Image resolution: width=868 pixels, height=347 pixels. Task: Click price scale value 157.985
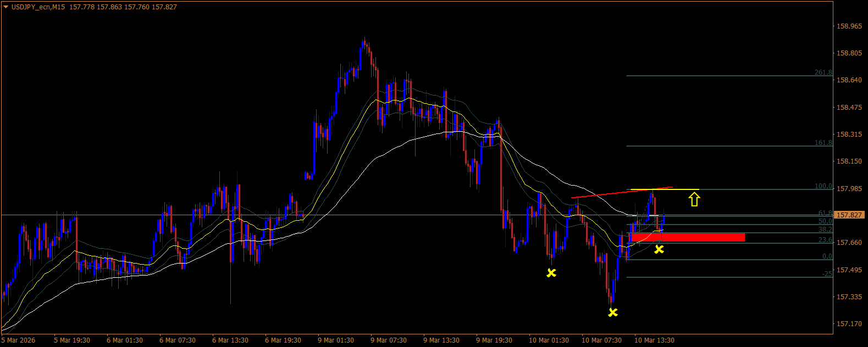click(849, 189)
